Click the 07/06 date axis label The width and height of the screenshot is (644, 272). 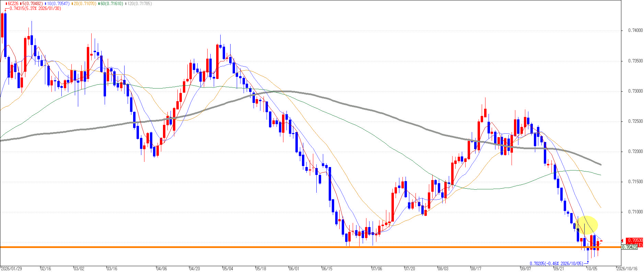pos(377,269)
